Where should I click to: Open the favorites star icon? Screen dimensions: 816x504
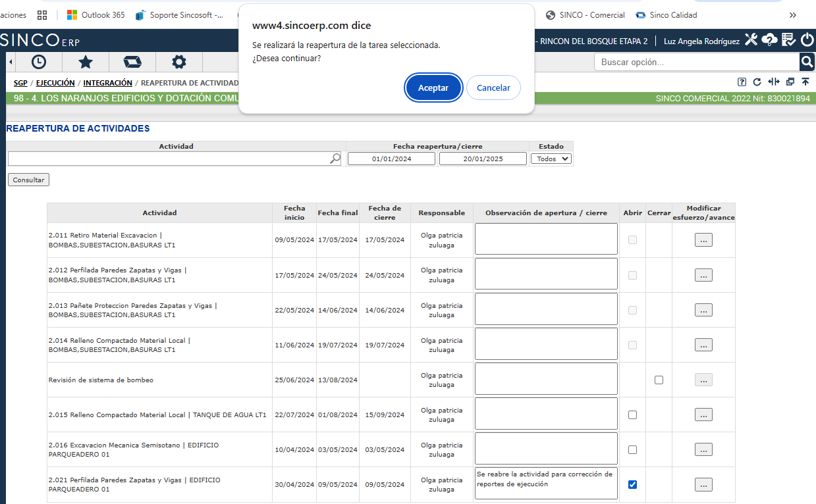[85, 62]
